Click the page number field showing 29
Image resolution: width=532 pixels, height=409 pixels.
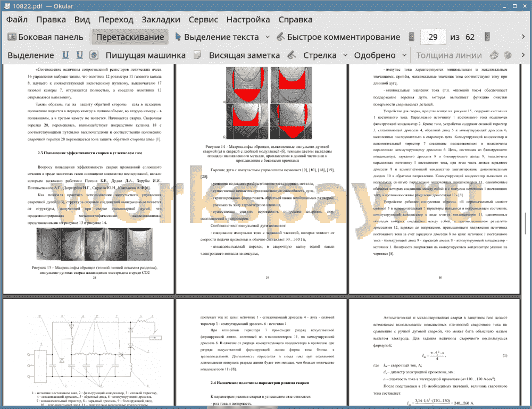coord(433,37)
